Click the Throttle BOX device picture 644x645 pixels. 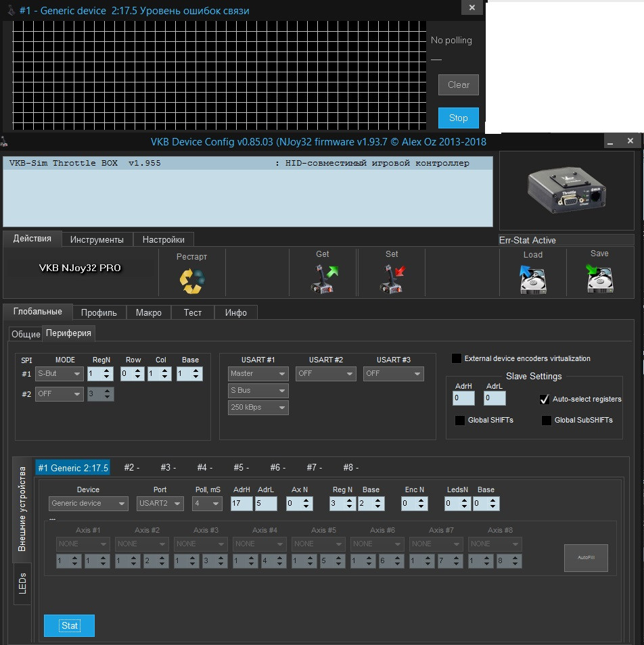[567, 190]
